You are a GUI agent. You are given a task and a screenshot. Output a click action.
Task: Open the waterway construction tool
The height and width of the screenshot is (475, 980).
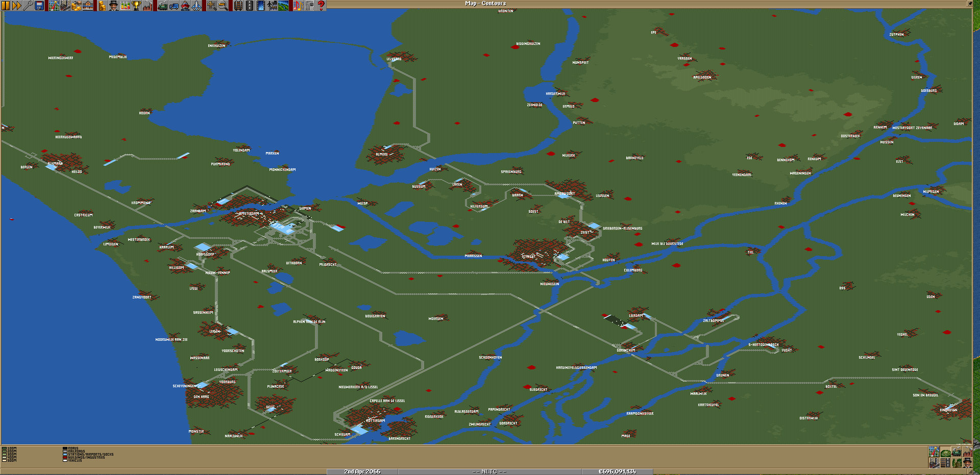tap(260, 6)
